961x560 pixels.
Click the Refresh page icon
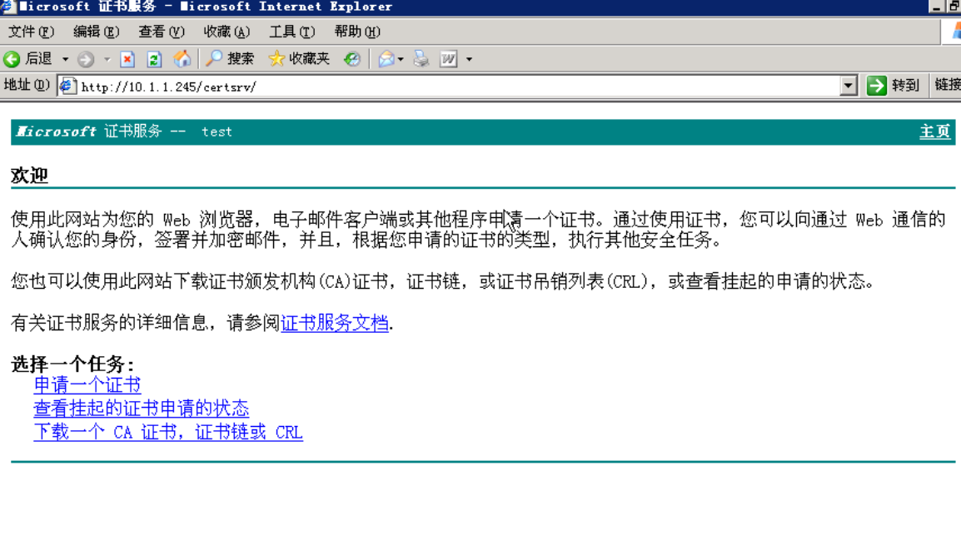[x=154, y=59]
